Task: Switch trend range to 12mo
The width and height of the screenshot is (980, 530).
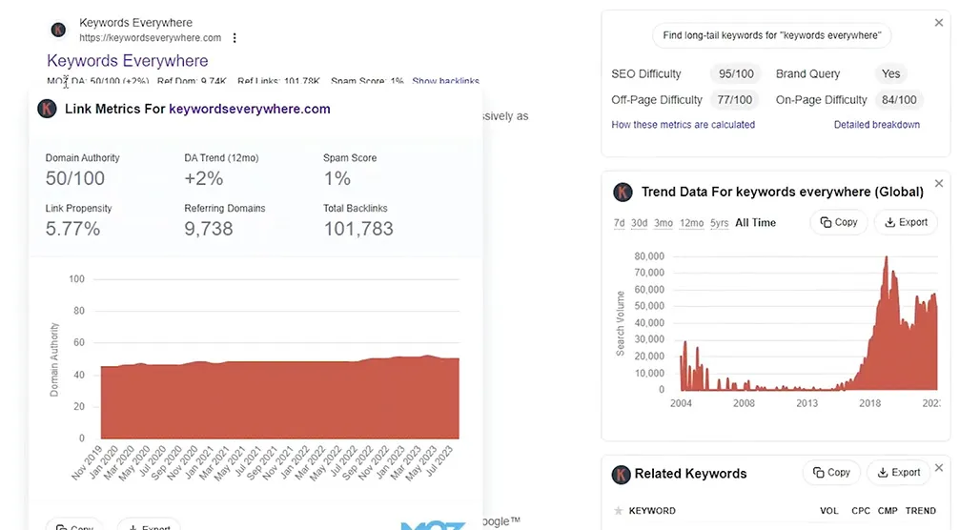Action: pyautogui.click(x=691, y=223)
